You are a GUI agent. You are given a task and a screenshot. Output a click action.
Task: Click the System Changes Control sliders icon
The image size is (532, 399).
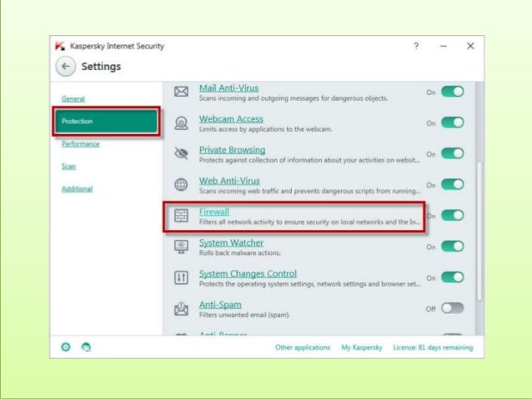(x=181, y=277)
